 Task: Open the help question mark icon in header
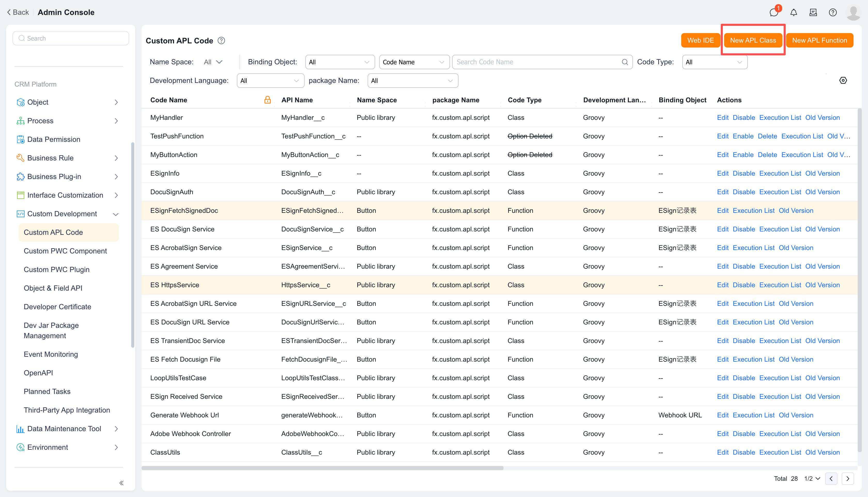click(x=833, y=13)
